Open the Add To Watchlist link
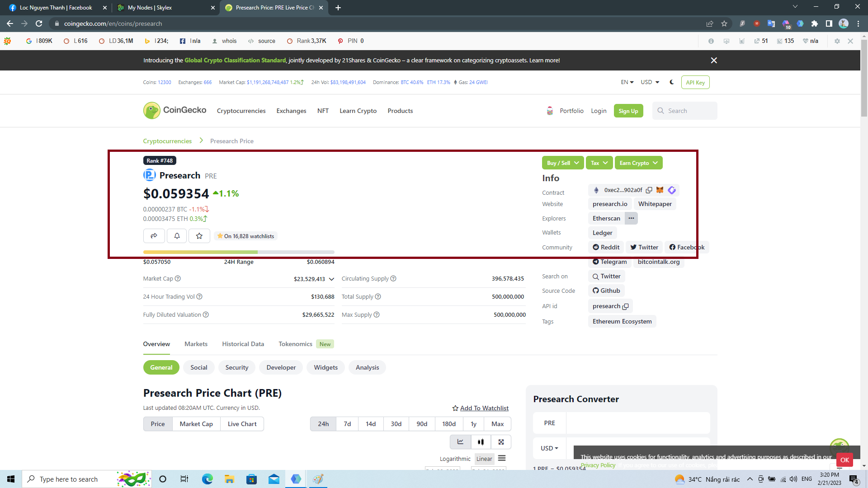 coord(484,408)
